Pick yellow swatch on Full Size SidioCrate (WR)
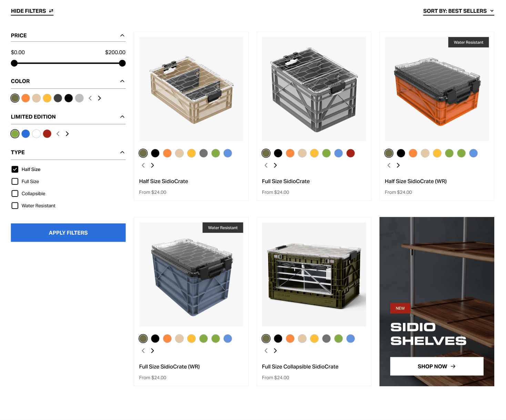Viewport: 506px width, 420px height. tap(192, 339)
